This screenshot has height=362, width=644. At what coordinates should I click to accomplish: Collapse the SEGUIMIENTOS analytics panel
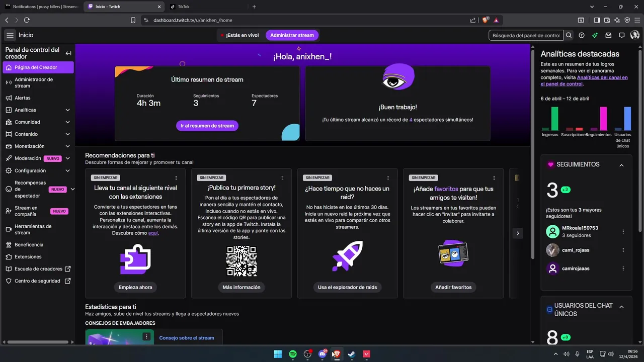[x=621, y=165]
